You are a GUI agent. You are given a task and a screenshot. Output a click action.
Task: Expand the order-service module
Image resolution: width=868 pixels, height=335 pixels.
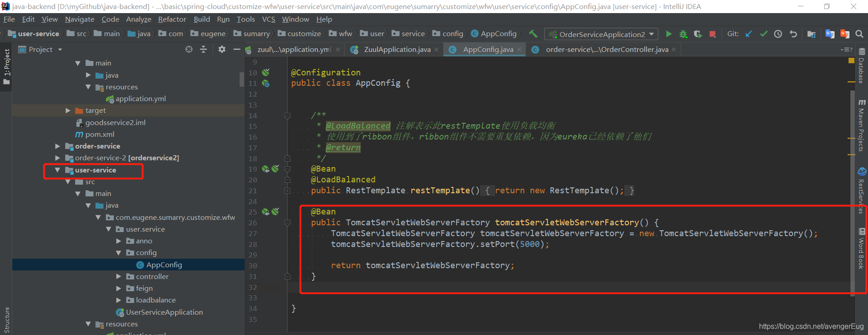[x=57, y=146]
